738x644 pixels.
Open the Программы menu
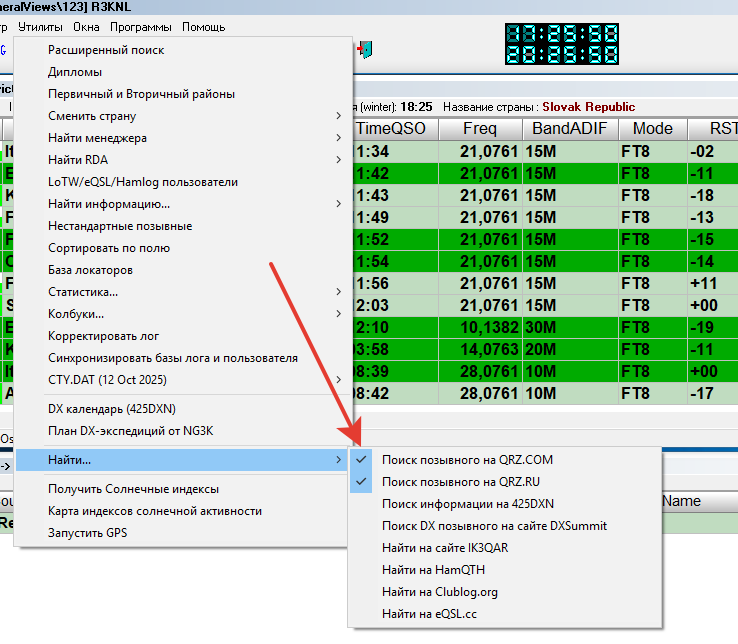(x=141, y=27)
